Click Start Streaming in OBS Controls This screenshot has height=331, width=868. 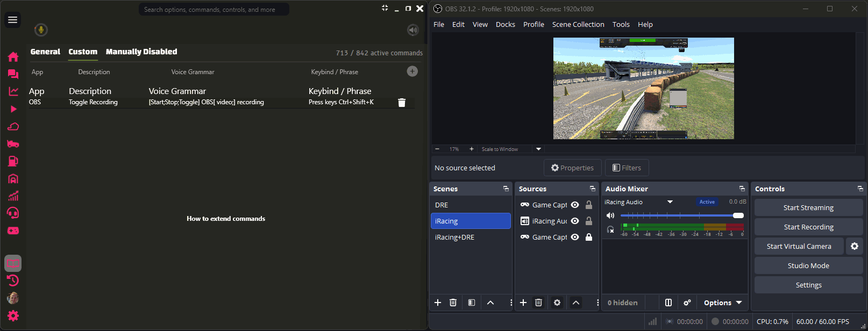pos(808,207)
